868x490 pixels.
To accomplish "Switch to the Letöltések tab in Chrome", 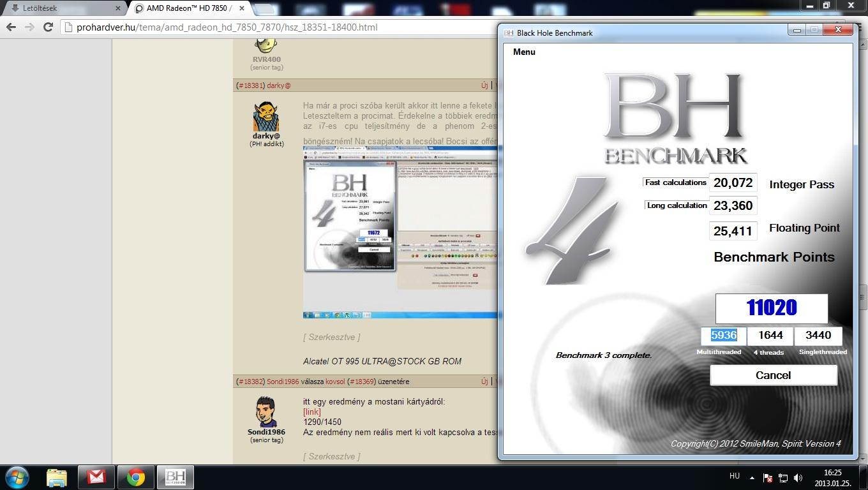I will point(63,8).
